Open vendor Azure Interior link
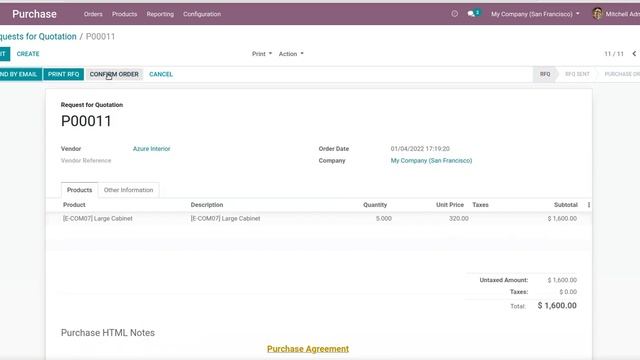 [x=151, y=149]
